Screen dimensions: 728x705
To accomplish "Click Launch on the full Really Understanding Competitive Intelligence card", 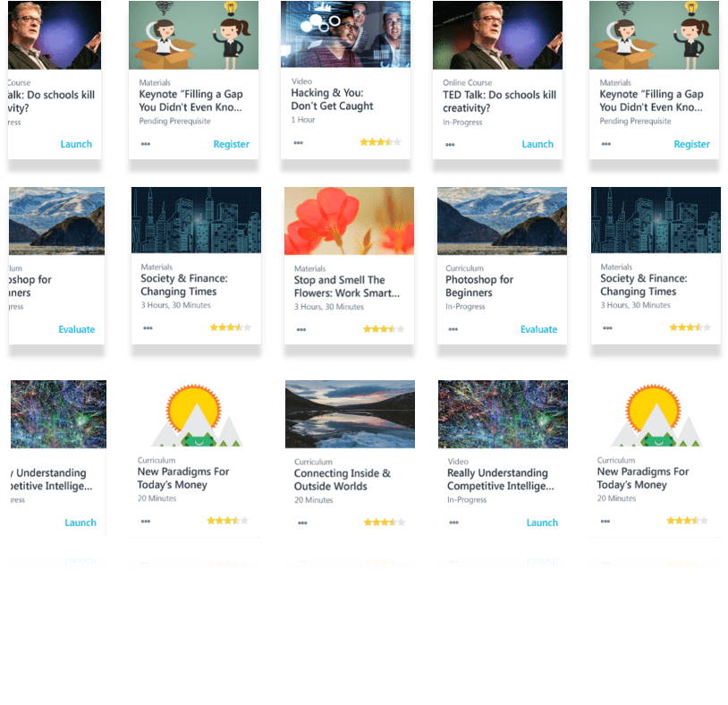I will point(542,522).
